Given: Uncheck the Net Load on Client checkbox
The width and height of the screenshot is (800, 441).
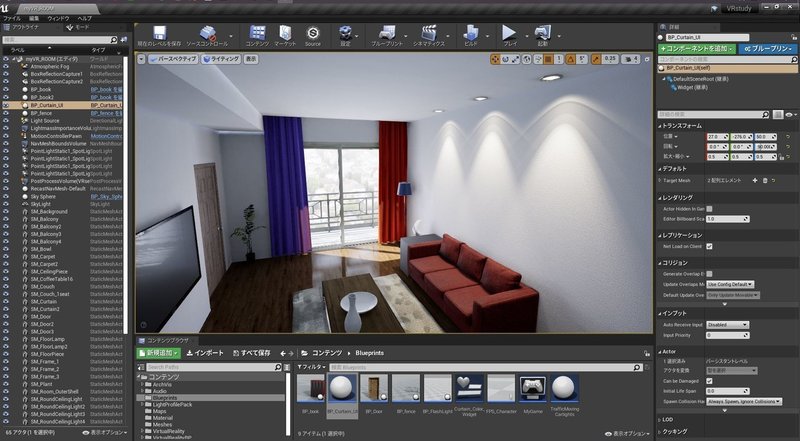Looking at the screenshot, I should pos(709,247).
